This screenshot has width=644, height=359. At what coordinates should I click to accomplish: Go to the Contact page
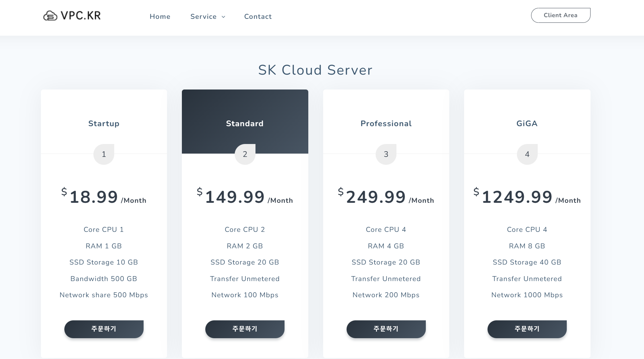coord(258,17)
